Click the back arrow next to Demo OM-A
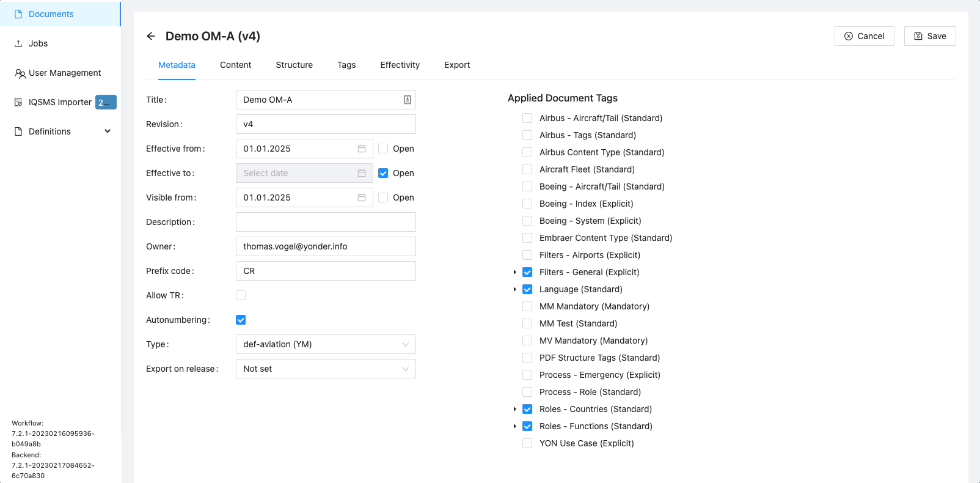This screenshot has width=980, height=483. click(x=151, y=36)
